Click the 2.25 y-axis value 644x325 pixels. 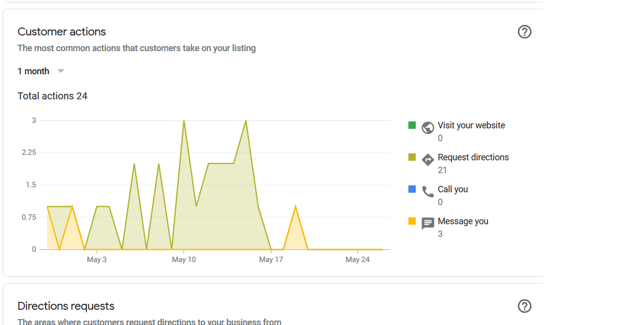29,153
